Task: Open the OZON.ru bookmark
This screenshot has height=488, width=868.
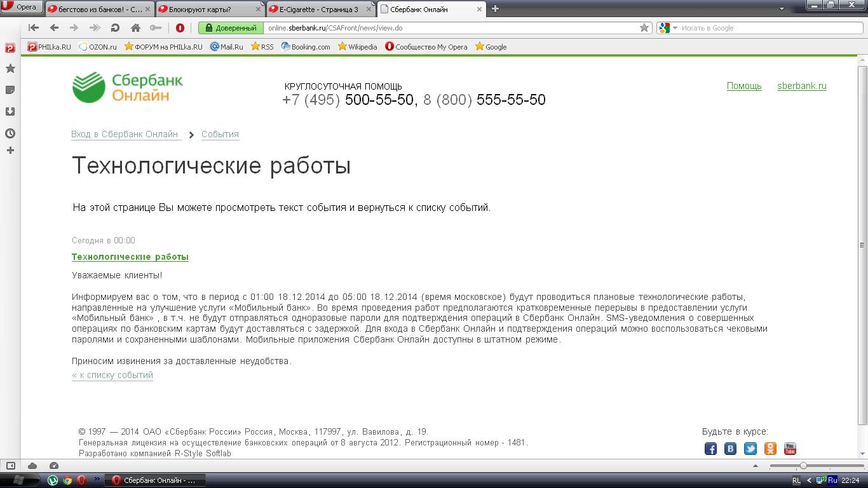Action: [x=98, y=47]
